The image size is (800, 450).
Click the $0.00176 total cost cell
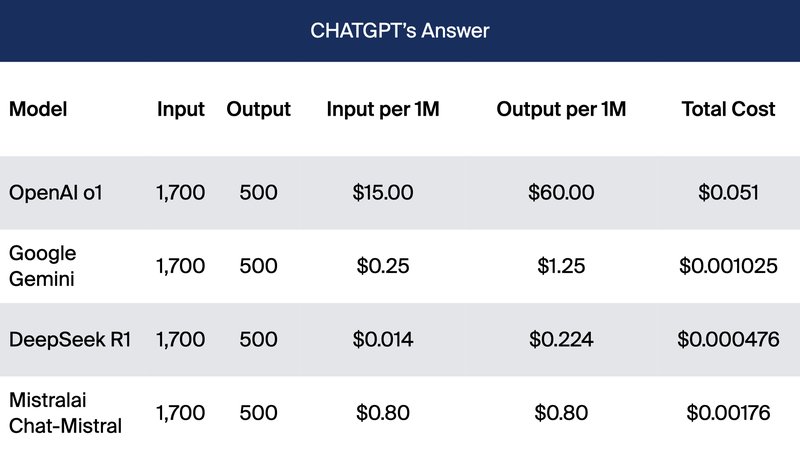[728, 412]
